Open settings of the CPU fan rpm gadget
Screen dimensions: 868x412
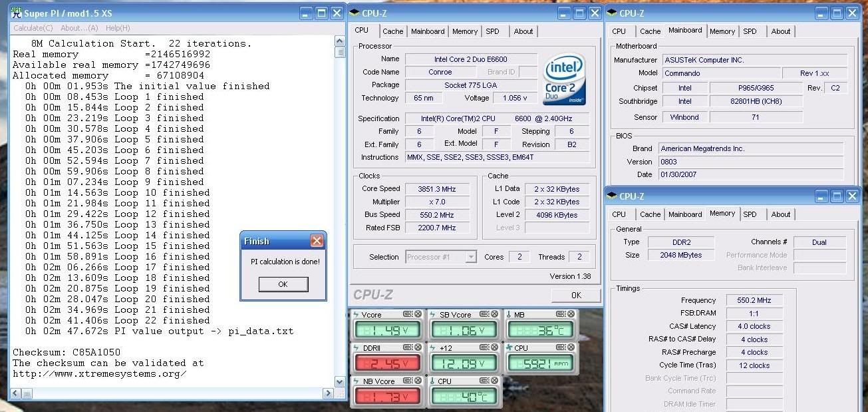(560, 347)
